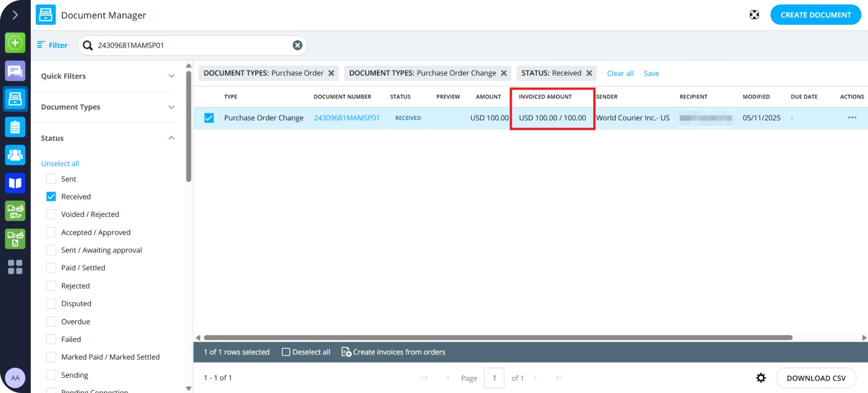868x393 pixels.
Task: Open row actions three-dot menu
Action: [852, 118]
